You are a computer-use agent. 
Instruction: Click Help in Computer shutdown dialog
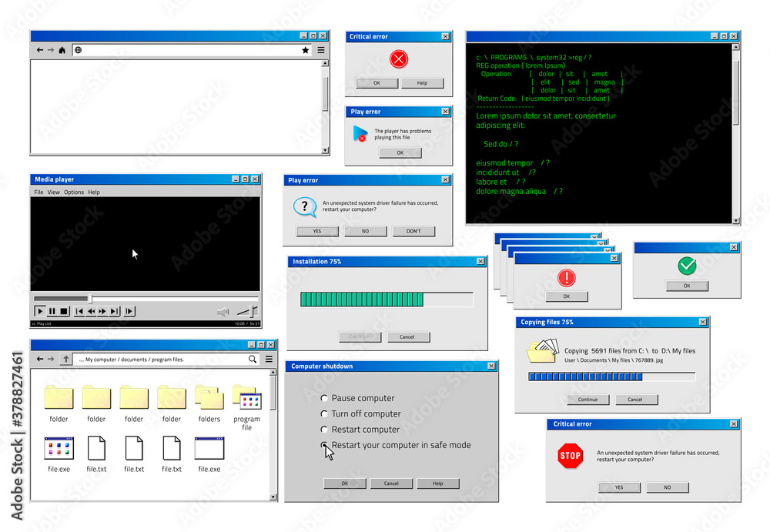click(438, 483)
